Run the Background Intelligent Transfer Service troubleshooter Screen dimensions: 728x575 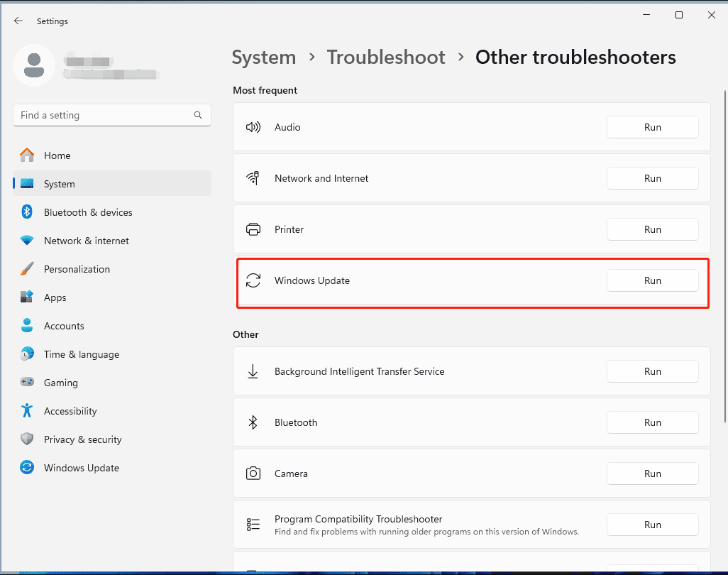(x=652, y=371)
